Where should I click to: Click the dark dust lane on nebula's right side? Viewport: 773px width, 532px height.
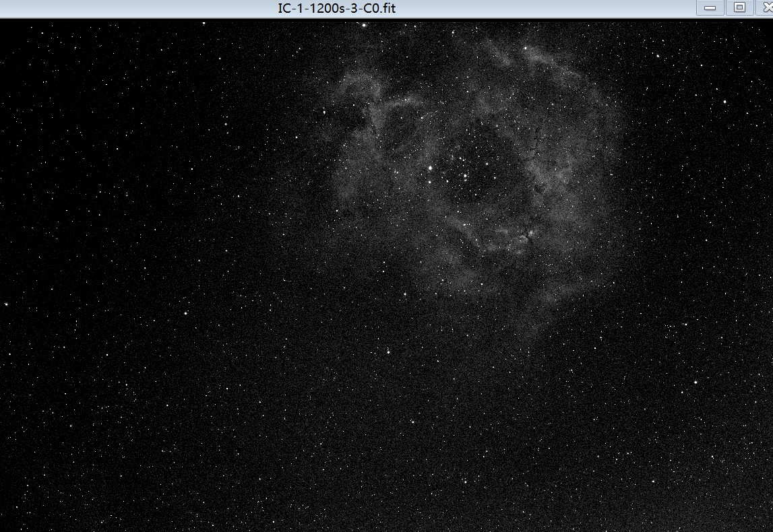coord(536,145)
